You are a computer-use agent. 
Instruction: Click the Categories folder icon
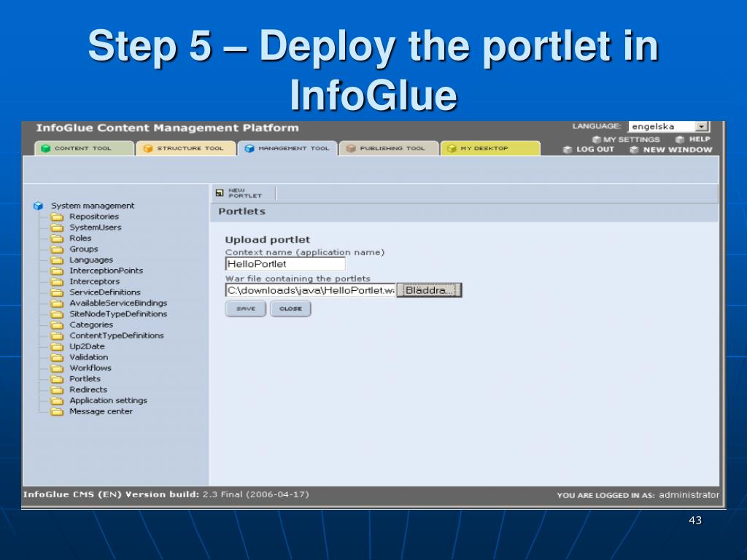[x=57, y=324]
